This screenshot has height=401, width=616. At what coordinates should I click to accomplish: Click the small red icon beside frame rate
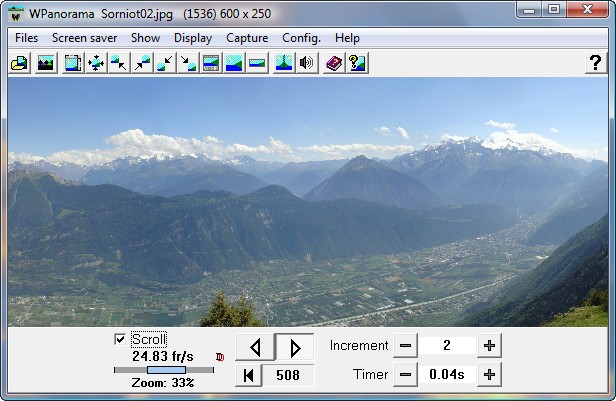pyautogui.click(x=220, y=357)
